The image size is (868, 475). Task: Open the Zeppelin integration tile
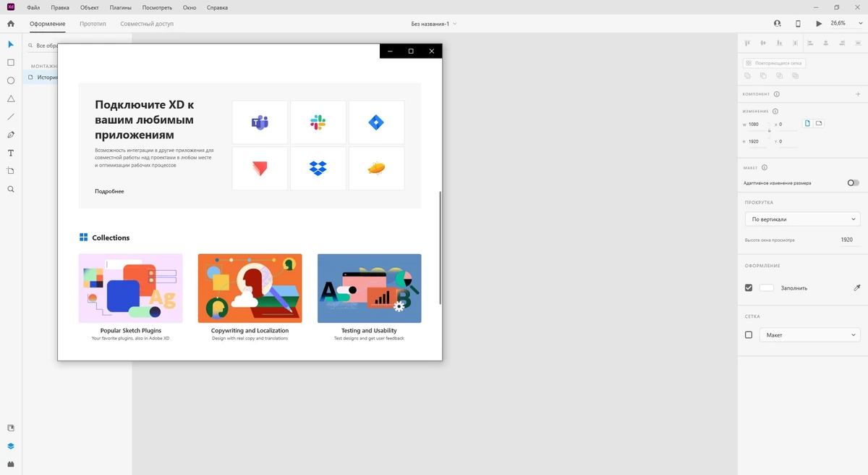[376, 169]
